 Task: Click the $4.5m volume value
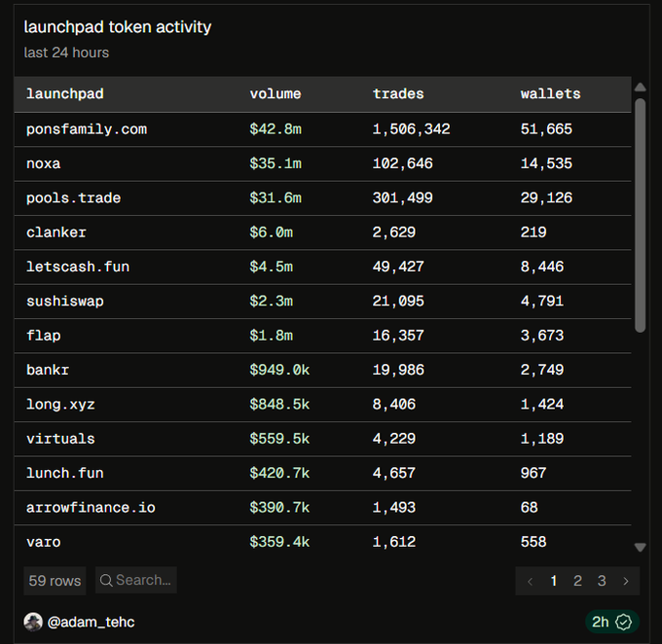pos(271,267)
